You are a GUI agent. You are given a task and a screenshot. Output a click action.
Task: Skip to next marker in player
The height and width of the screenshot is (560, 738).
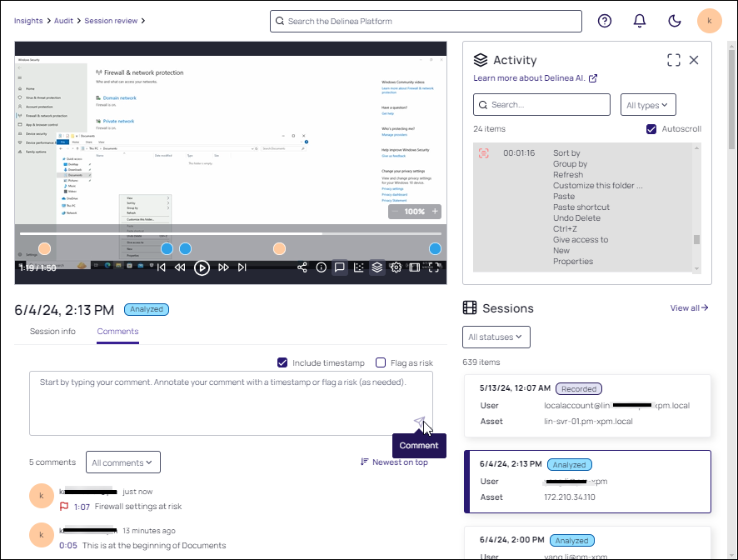(x=242, y=267)
